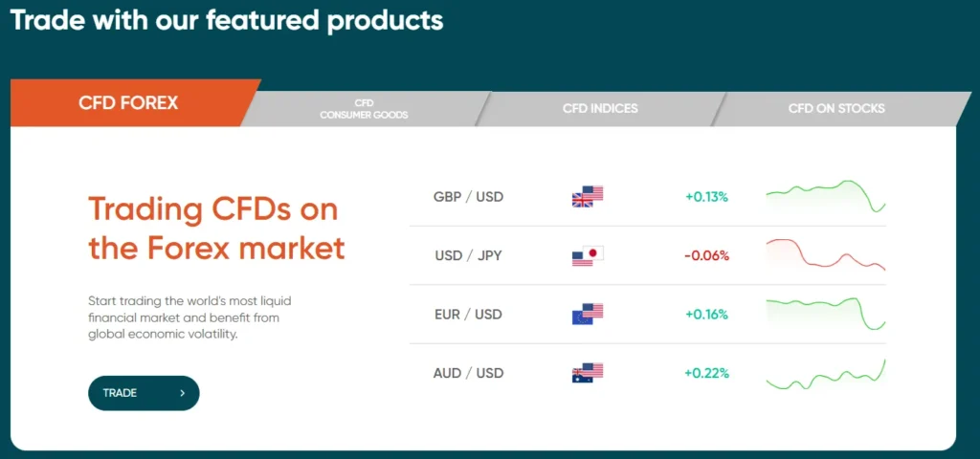Open the GBP/USD sparkline chart
This screenshot has height=459, width=980.
(826, 195)
